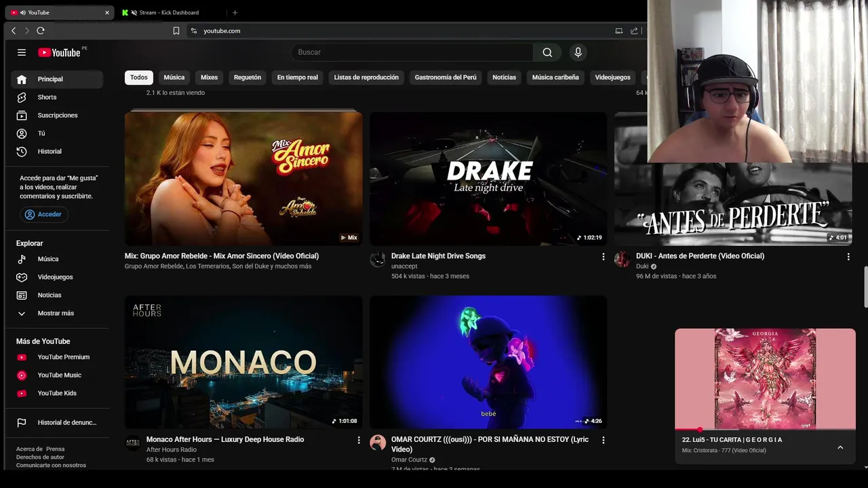Image resolution: width=868 pixels, height=488 pixels.
Task: Close the YouTube browser tab
Action: pyautogui.click(x=106, y=12)
